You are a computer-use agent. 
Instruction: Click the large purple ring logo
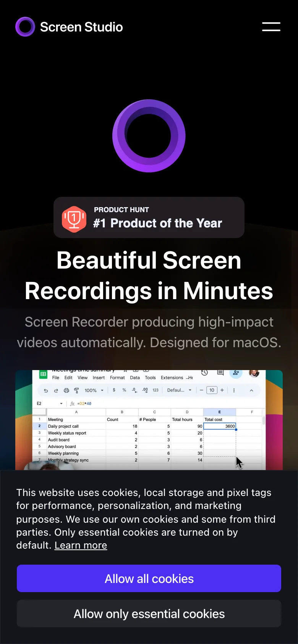(149, 136)
